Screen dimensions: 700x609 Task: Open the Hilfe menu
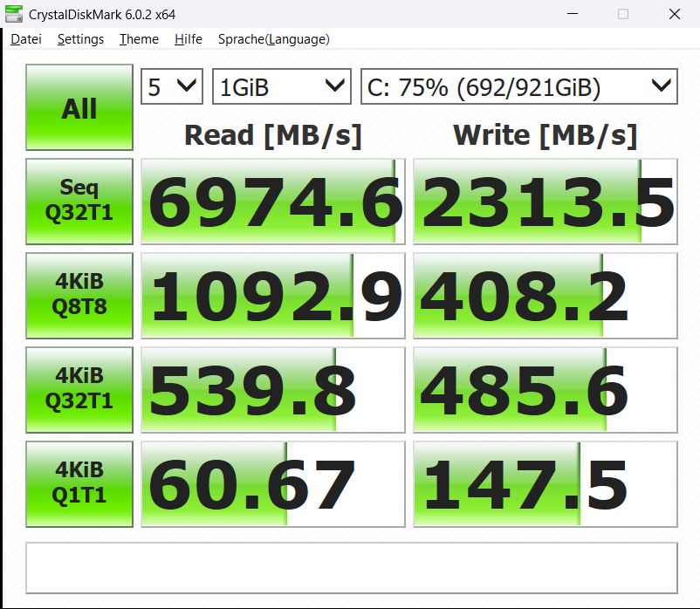coord(189,39)
